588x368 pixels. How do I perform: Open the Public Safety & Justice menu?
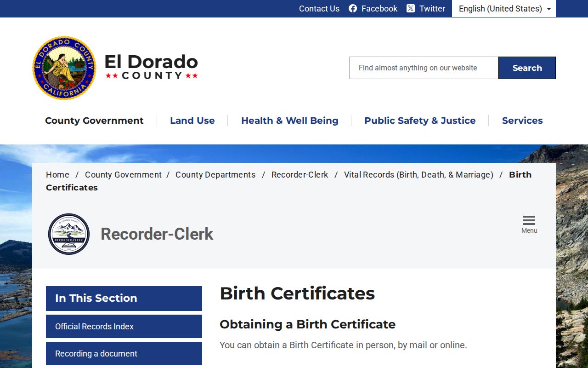pyautogui.click(x=420, y=121)
